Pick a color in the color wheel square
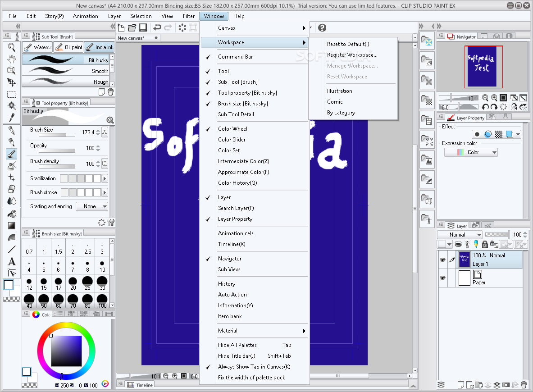The image size is (533, 392). pos(66,351)
